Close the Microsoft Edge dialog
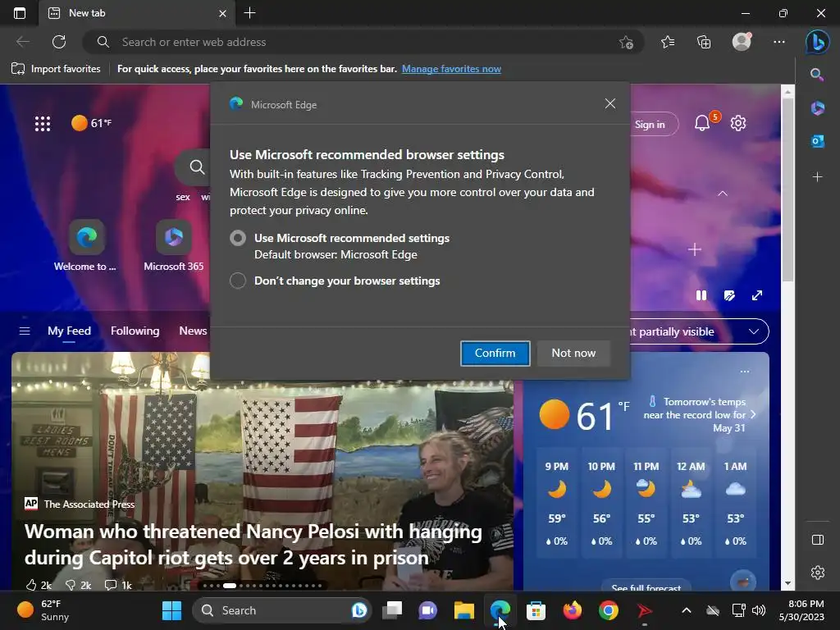The height and width of the screenshot is (630, 840). point(609,103)
